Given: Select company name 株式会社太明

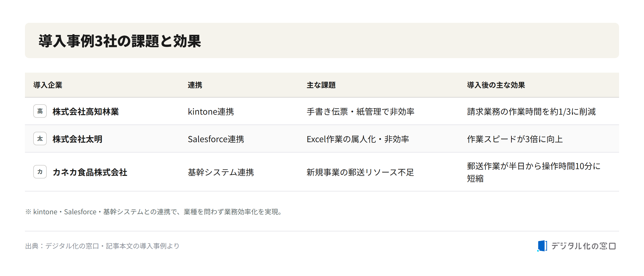Looking at the screenshot, I should point(77,139).
